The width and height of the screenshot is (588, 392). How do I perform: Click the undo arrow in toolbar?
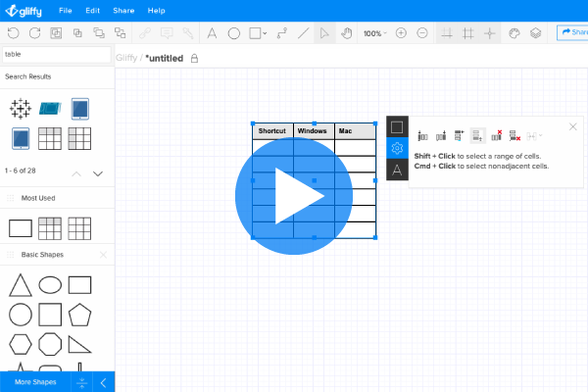pyautogui.click(x=13, y=33)
